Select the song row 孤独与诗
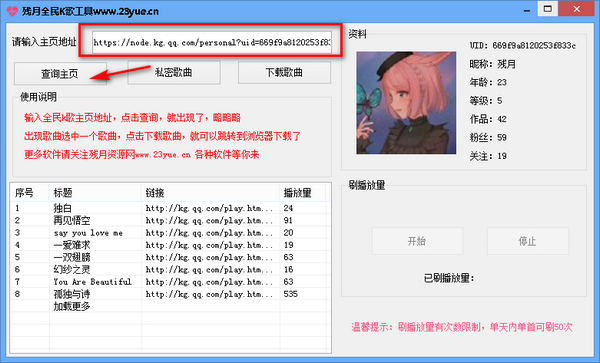The width and height of the screenshot is (600, 363). pyautogui.click(x=170, y=294)
